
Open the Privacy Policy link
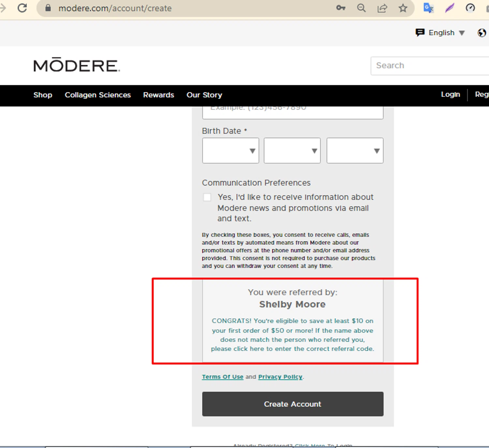click(280, 377)
